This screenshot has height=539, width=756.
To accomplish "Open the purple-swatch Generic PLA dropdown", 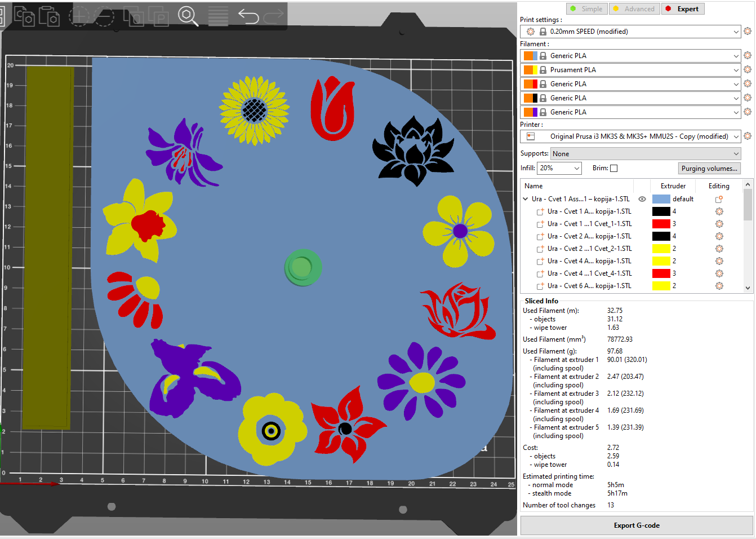I will 630,112.
